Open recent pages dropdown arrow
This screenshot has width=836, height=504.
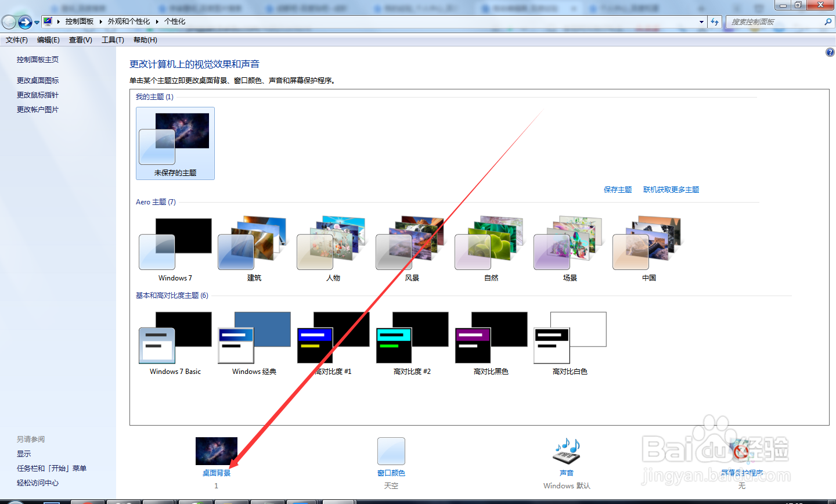point(37,23)
